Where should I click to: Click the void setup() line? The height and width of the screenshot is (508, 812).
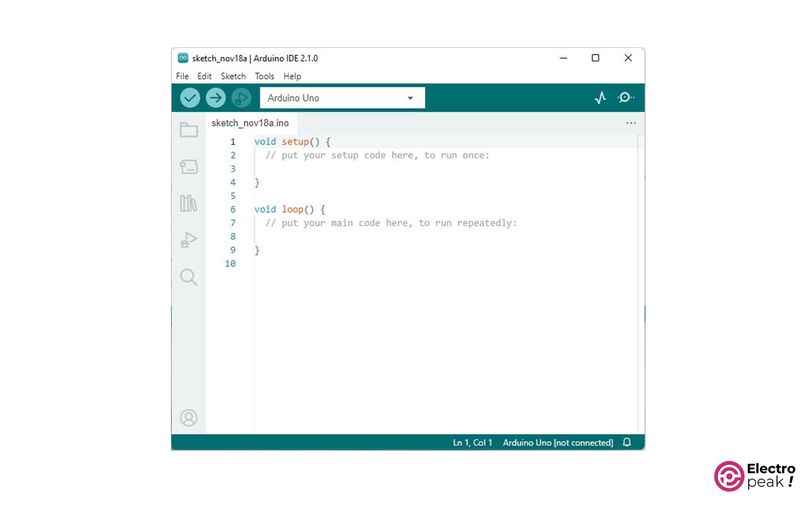[x=292, y=142]
